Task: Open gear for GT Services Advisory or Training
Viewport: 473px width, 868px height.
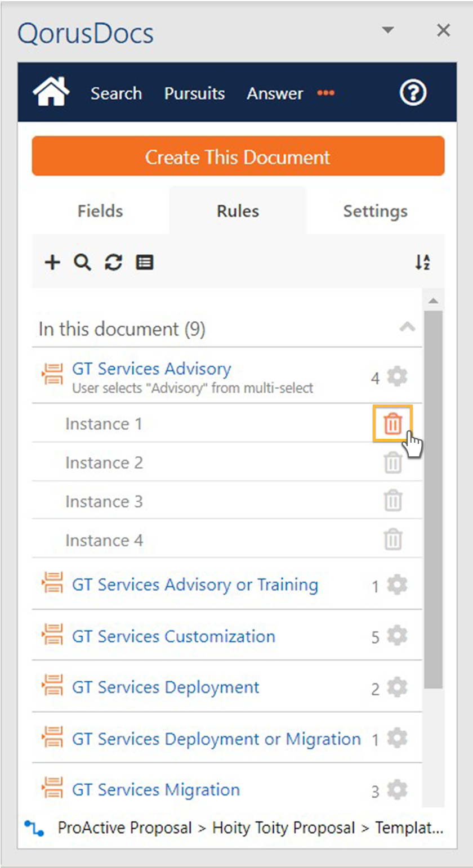Action: coord(398,586)
